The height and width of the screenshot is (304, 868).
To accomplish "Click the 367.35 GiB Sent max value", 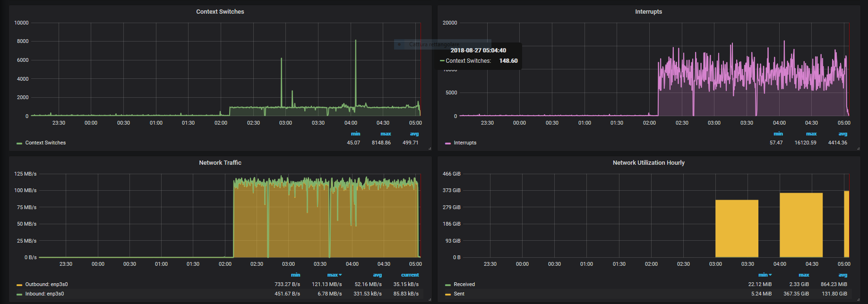I will (x=796, y=294).
